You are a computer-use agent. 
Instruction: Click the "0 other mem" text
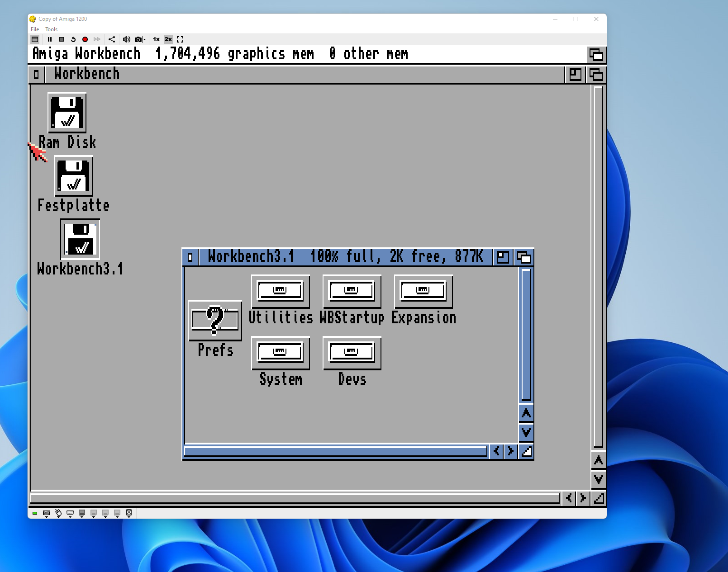tap(369, 54)
